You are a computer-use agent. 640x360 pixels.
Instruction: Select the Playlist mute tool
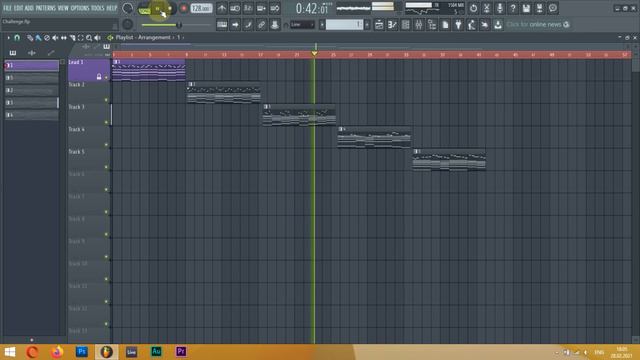pos(55,38)
